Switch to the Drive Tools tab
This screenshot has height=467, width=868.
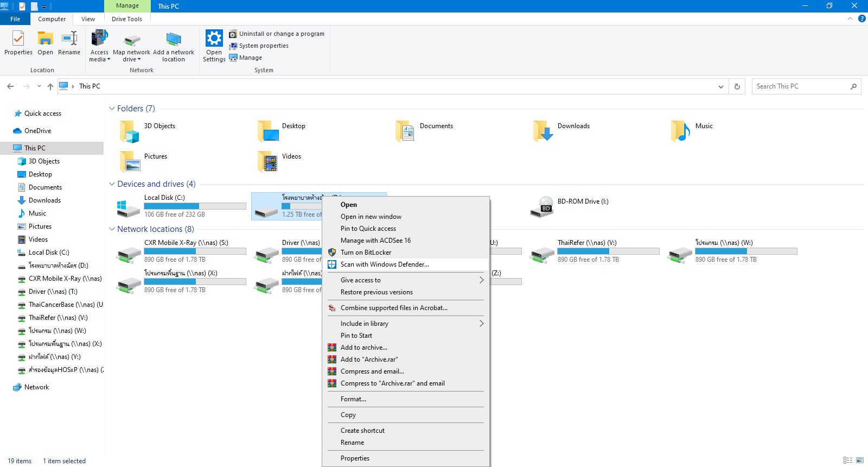click(x=127, y=19)
